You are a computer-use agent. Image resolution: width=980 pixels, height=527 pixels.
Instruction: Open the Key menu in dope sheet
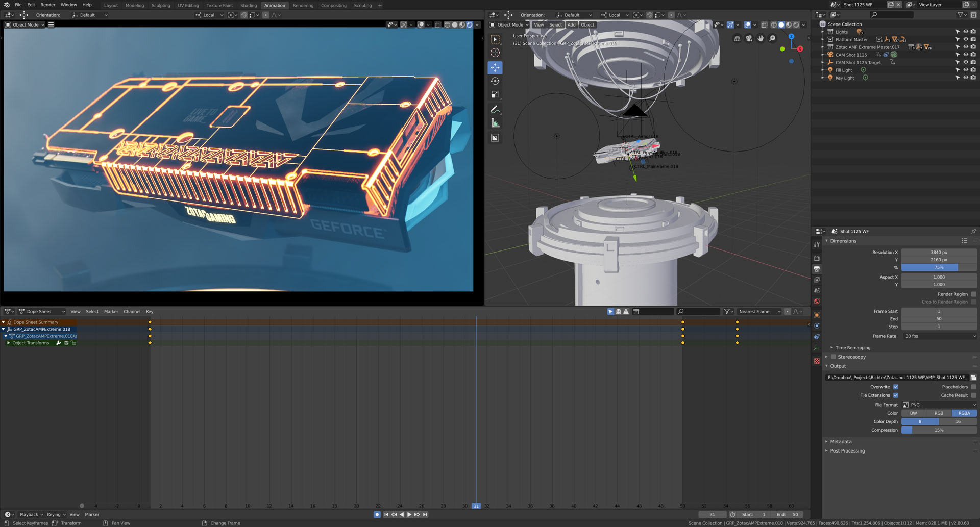(150, 312)
